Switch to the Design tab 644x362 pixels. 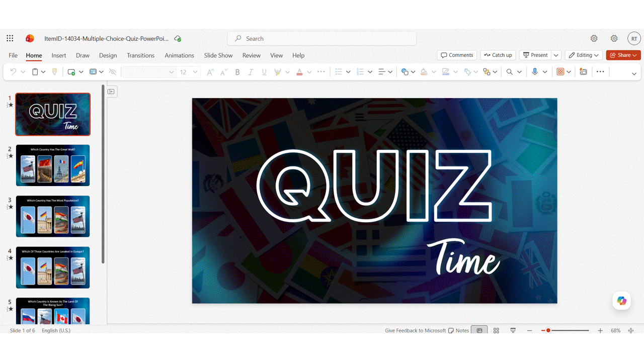[108, 55]
